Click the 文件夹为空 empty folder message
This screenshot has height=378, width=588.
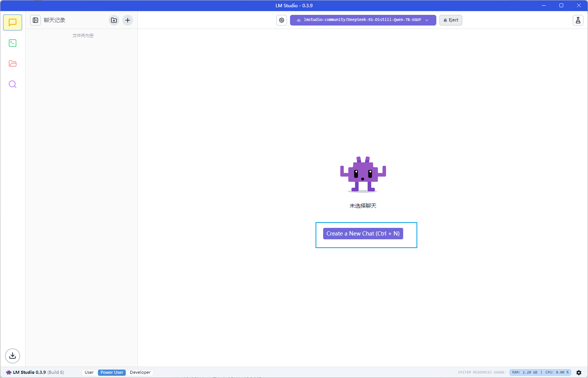(83, 35)
